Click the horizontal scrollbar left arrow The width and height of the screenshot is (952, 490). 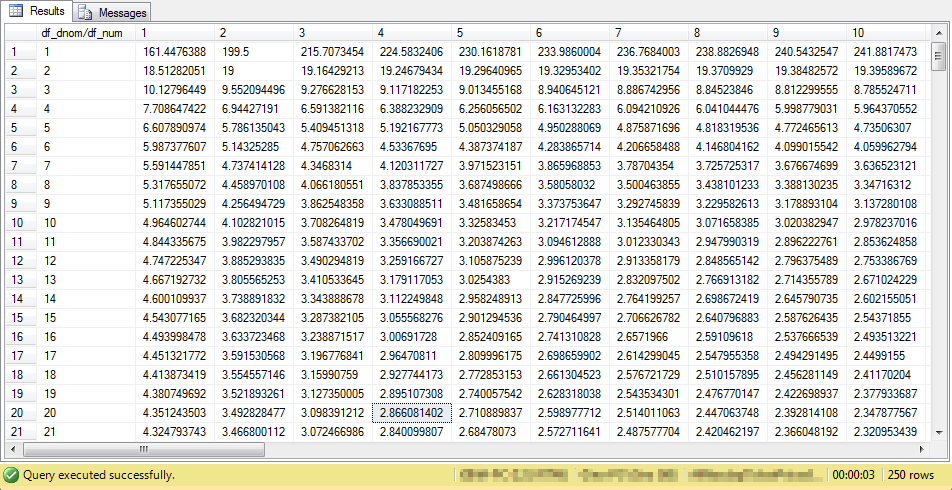tap(13, 450)
